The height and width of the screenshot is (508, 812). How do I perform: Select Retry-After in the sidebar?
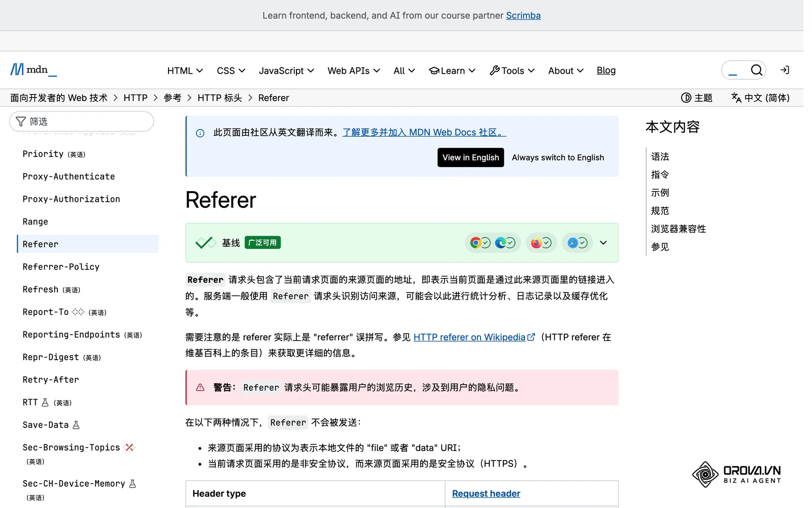click(51, 379)
